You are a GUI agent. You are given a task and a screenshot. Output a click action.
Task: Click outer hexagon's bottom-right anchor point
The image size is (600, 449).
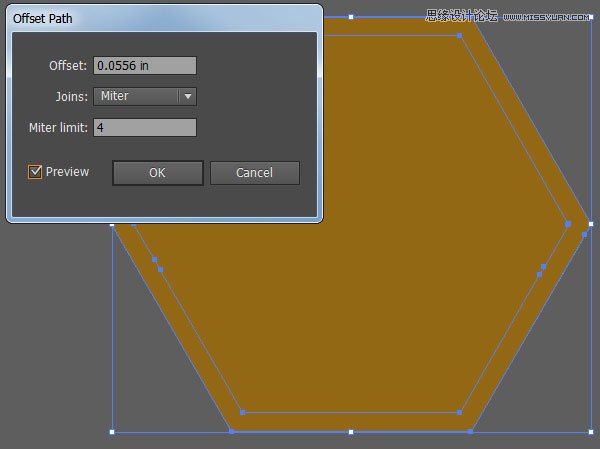coord(471,431)
